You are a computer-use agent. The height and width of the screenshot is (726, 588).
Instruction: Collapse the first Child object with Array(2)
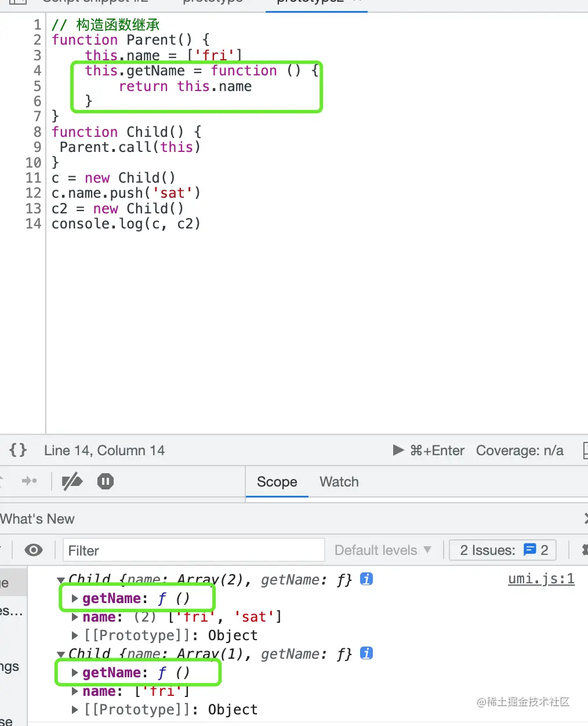pos(60,580)
